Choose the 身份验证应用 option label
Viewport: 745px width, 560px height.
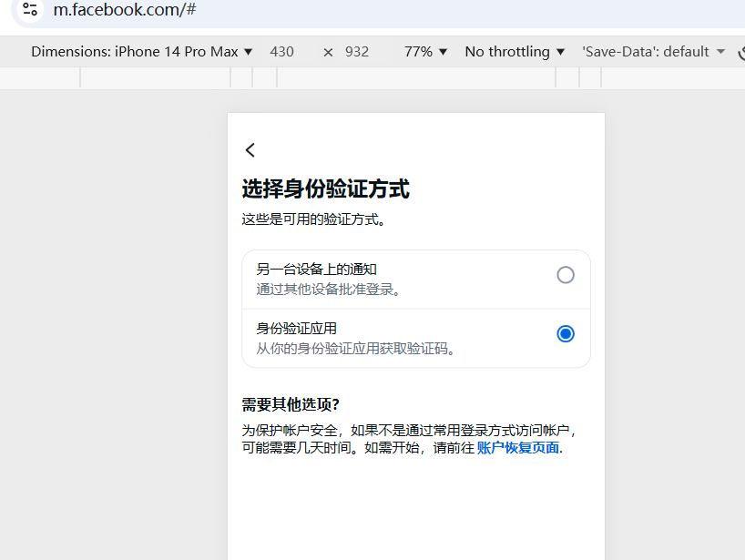pyautogui.click(x=297, y=329)
